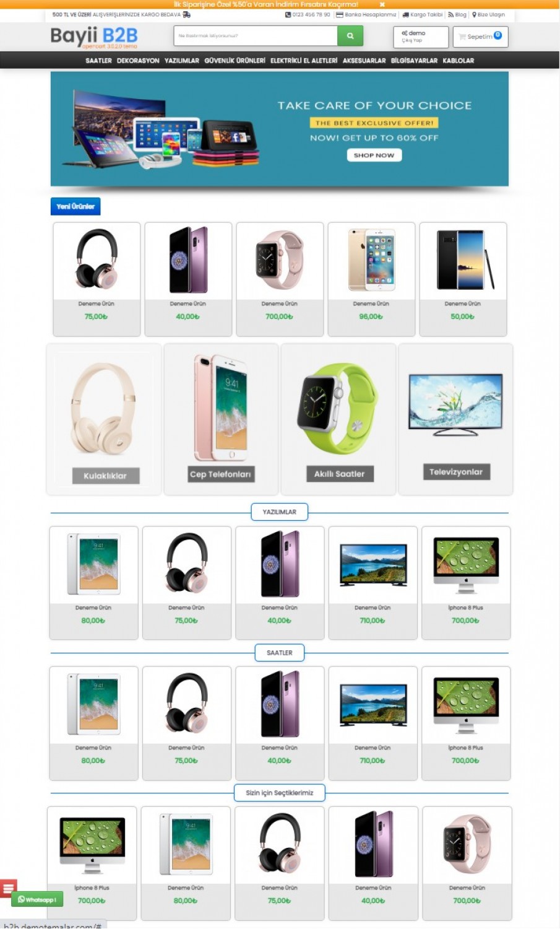Screen dimensions: 560x929
Task: Click the Yeni Ürünler tab button
Action: coord(75,206)
